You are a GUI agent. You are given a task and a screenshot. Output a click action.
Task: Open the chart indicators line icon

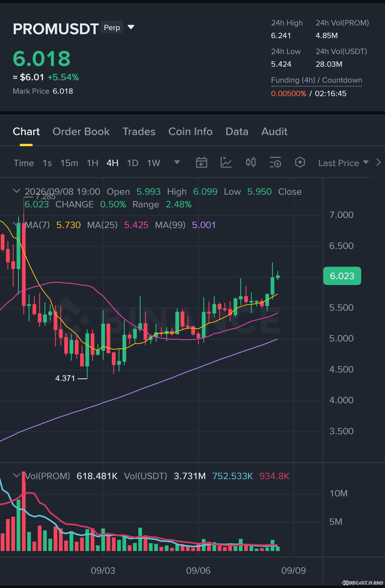click(226, 162)
